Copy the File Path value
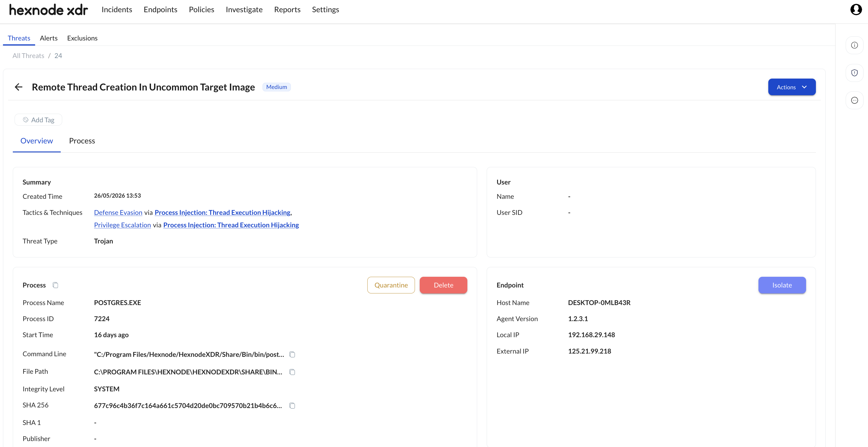868x447 pixels. click(x=292, y=372)
